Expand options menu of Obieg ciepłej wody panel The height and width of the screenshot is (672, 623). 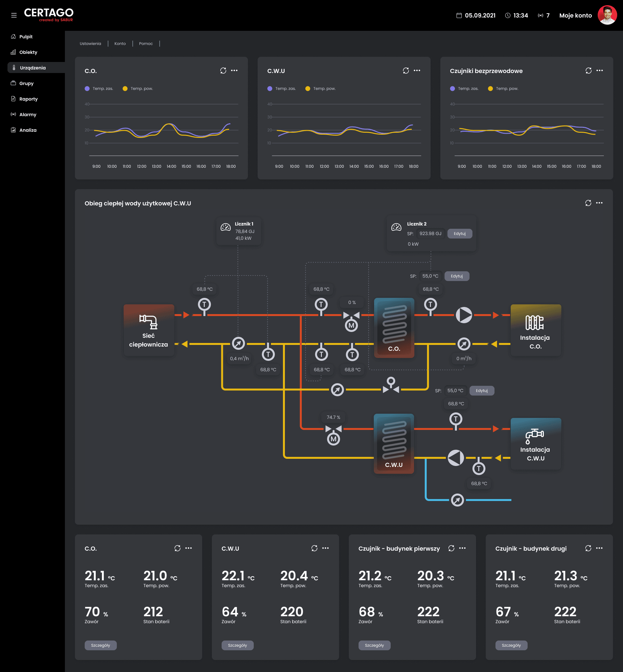[x=599, y=203]
